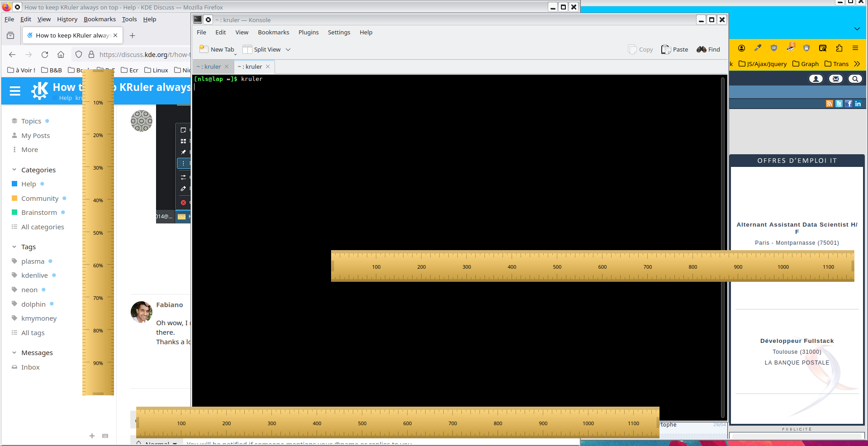
Task: Open Brainstorm category link
Action: pyautogui.click(x=39, y=213)
